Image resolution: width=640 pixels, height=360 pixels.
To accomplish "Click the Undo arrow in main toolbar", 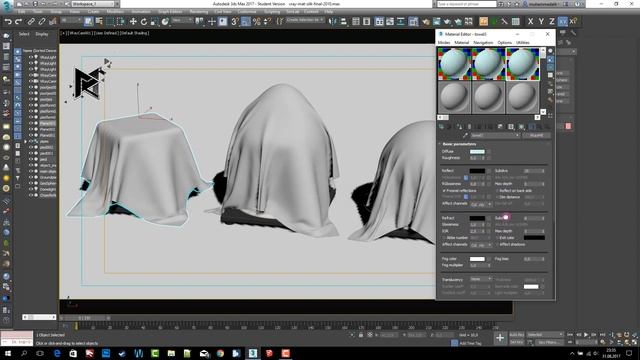I will (8, 22).
